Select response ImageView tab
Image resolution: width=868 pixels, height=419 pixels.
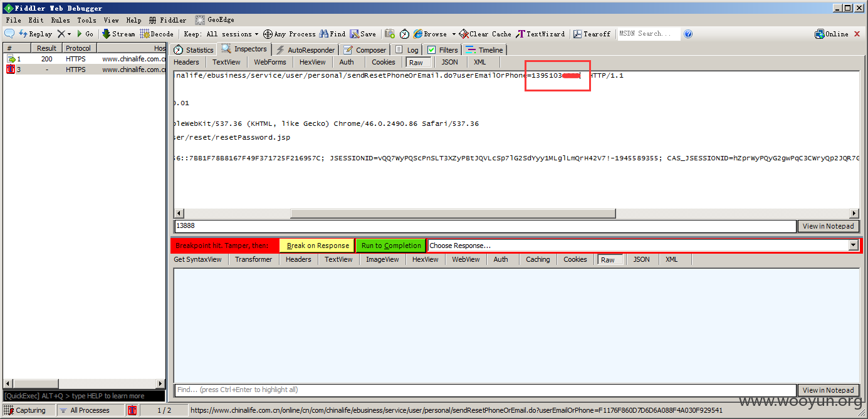click(x=382, y=259)
